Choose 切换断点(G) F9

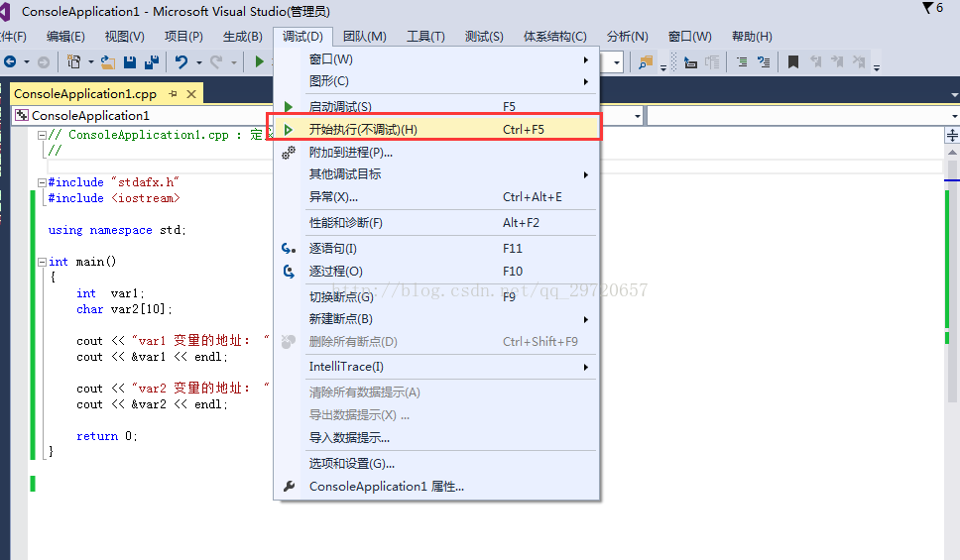pos(436,296)
